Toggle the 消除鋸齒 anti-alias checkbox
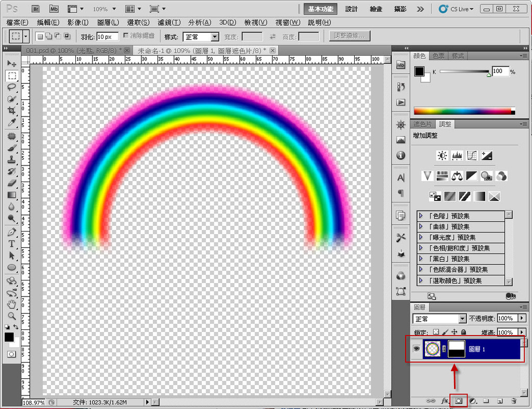 (126, 36)
